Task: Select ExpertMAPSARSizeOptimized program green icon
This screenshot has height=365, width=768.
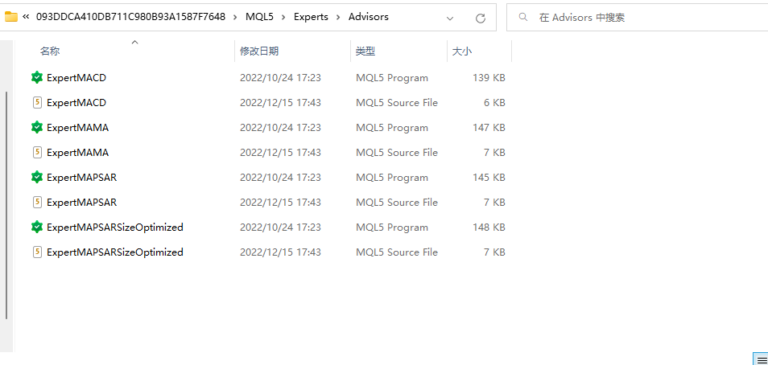Action: tap(37, 227)
